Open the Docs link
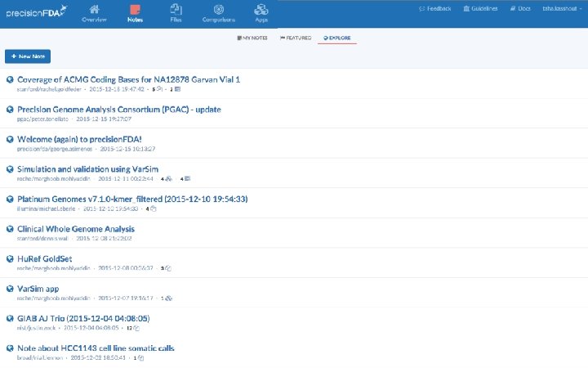The height and width of the screenshot is (368, 588). (520, 8)
